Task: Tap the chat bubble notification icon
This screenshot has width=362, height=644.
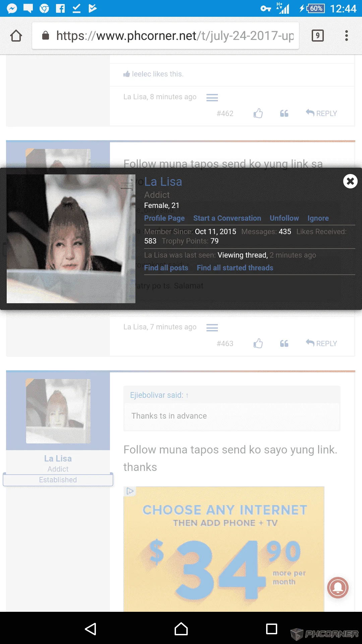Action: coord(28,8)
